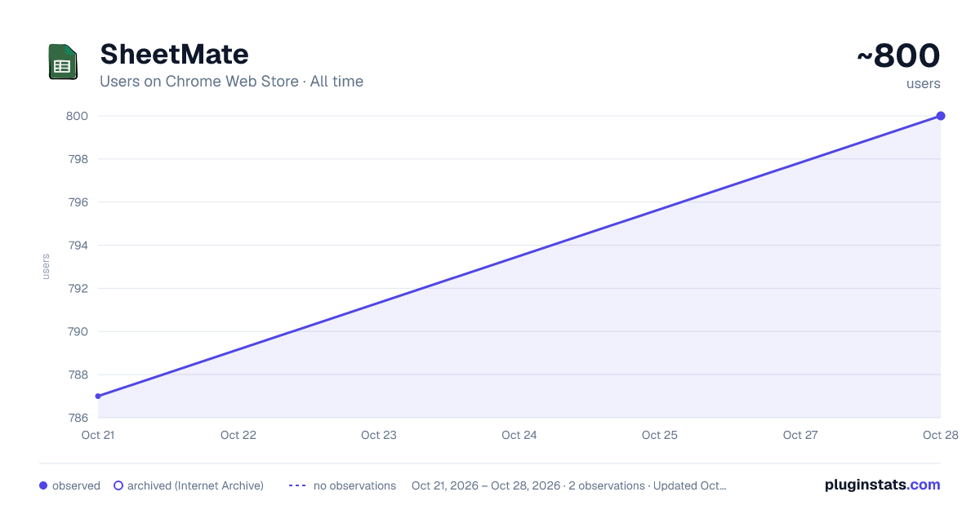980x514 pixels.
Task: Select the Oct 21 data point at 787
Action: click(98, 397)
